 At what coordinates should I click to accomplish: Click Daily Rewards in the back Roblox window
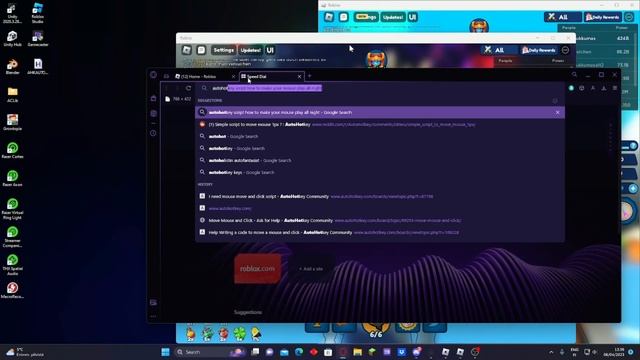click(x=603, y=17)
